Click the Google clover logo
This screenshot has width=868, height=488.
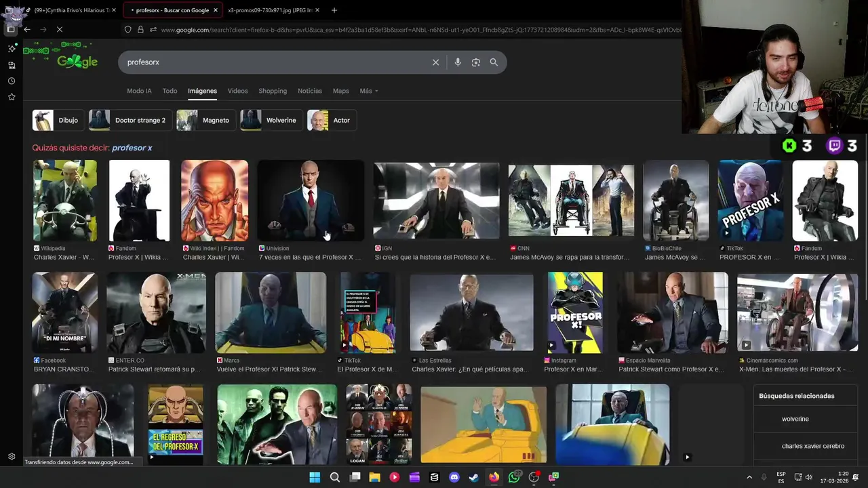[77, 62]
